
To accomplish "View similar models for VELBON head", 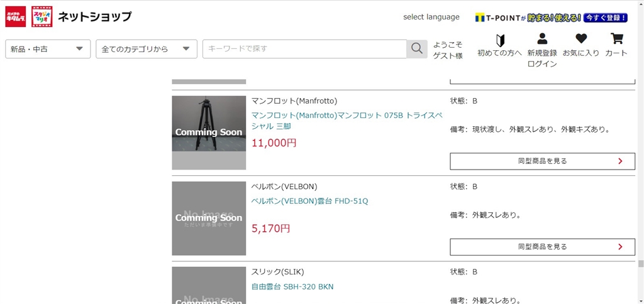I will pyautogui.click(x=542, y=247).
